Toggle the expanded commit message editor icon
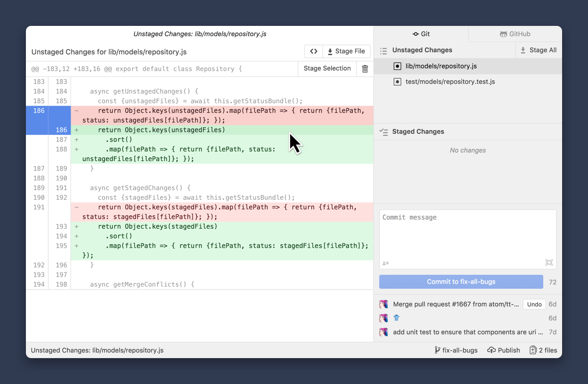Image resolution: width=588 pixels, height=384 pixels. (x=549, y=262)
